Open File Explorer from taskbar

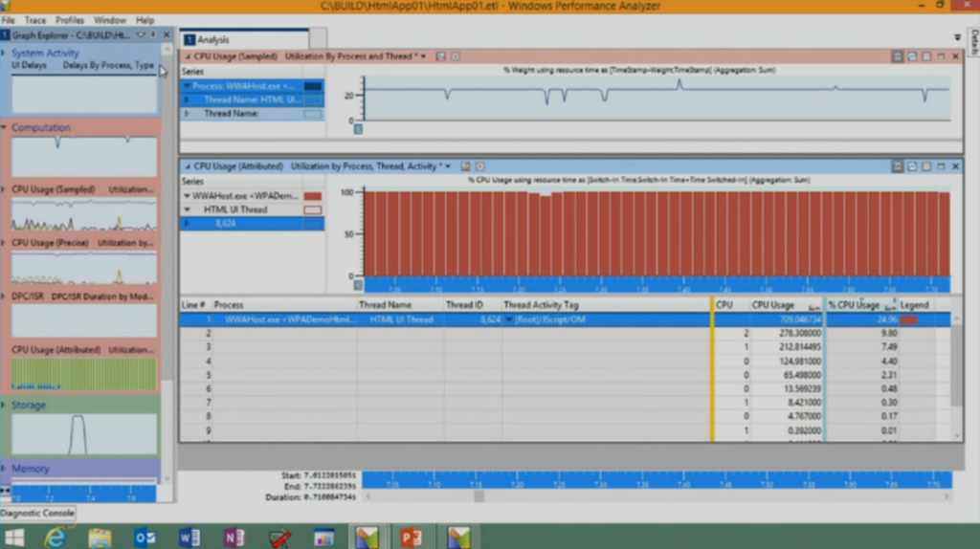pos(100,538)
